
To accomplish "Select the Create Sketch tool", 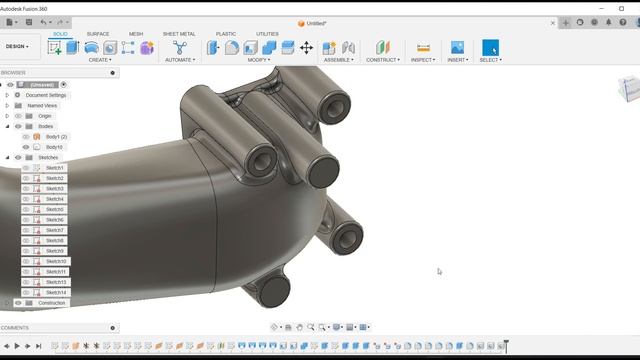I will tap(54, 48).
